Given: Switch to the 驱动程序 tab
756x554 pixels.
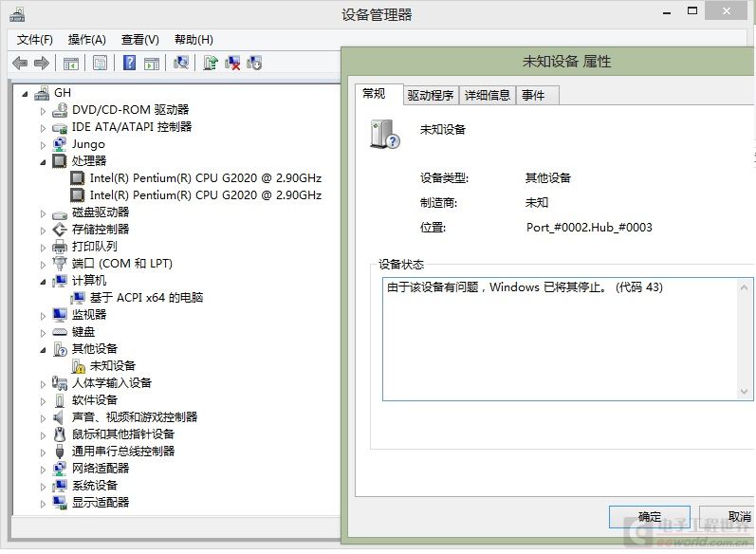Looking at the screenshot, I should (431, 96).
